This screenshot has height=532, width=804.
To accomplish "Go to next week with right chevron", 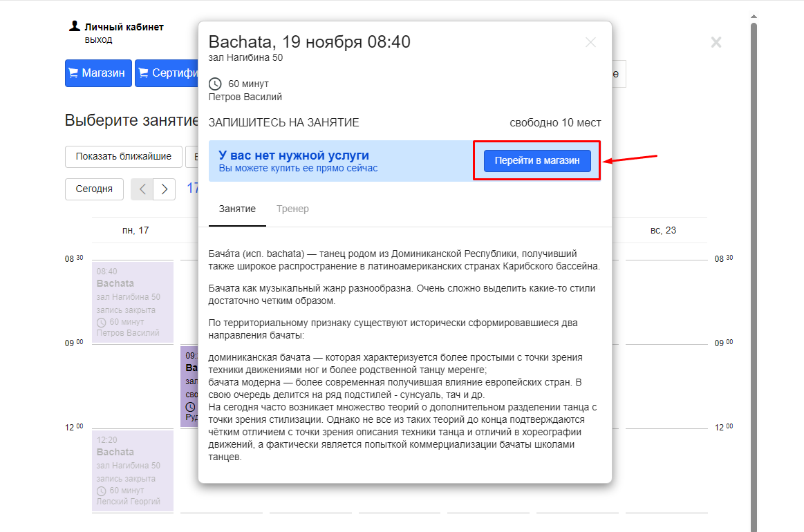I will [164, 189].
